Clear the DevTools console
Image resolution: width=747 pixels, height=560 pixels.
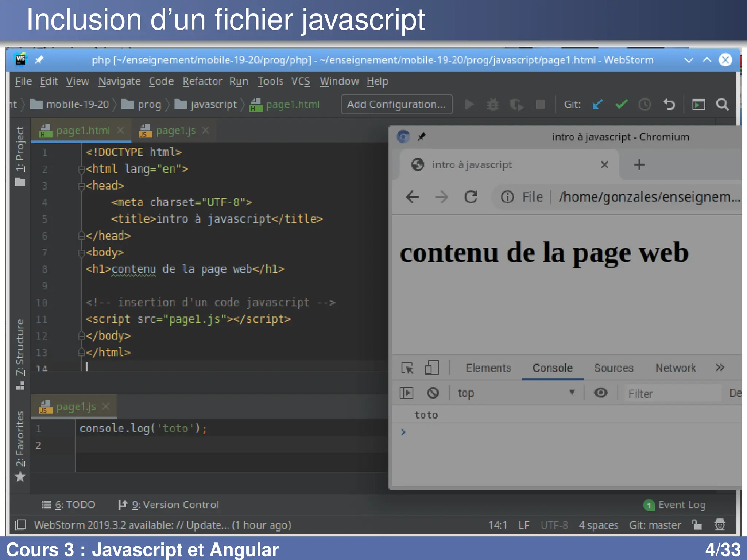click(433, 393)
